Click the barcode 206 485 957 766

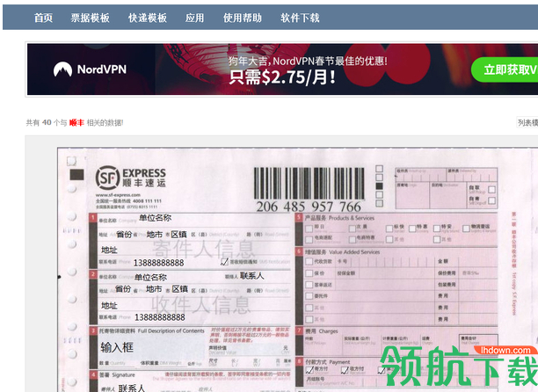pyautogui.click(x=309, y=190)
